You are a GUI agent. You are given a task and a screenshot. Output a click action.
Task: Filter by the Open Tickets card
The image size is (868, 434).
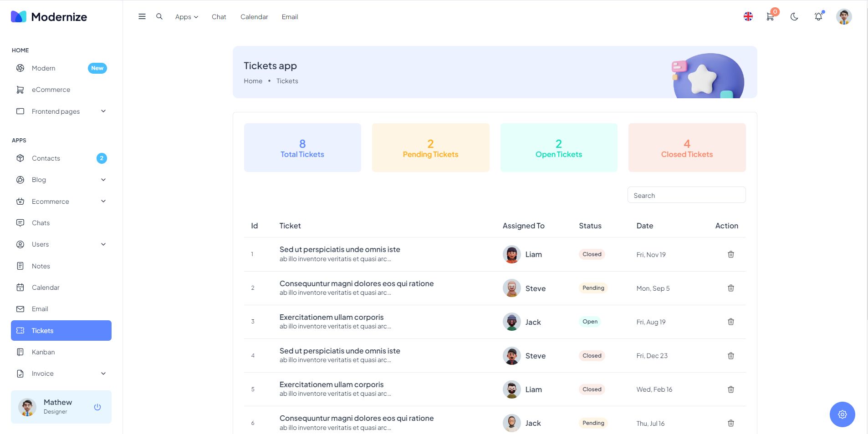(x=559, y=148)
